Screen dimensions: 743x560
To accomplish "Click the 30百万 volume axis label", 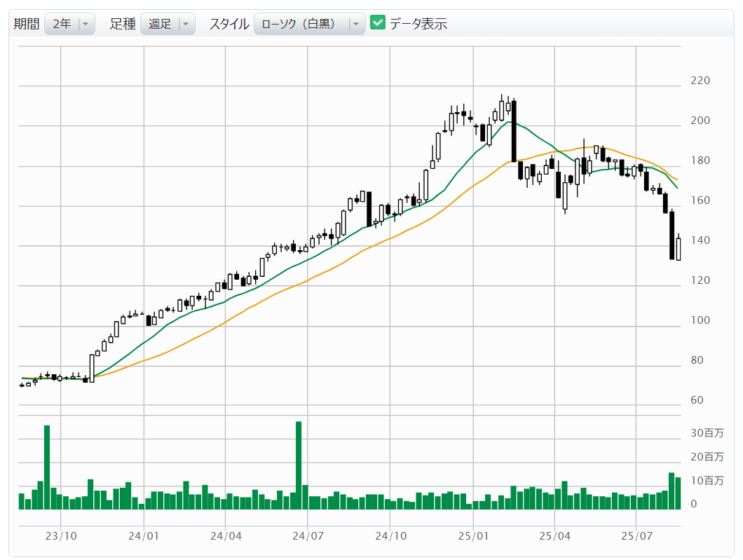I will pos(707,433).
